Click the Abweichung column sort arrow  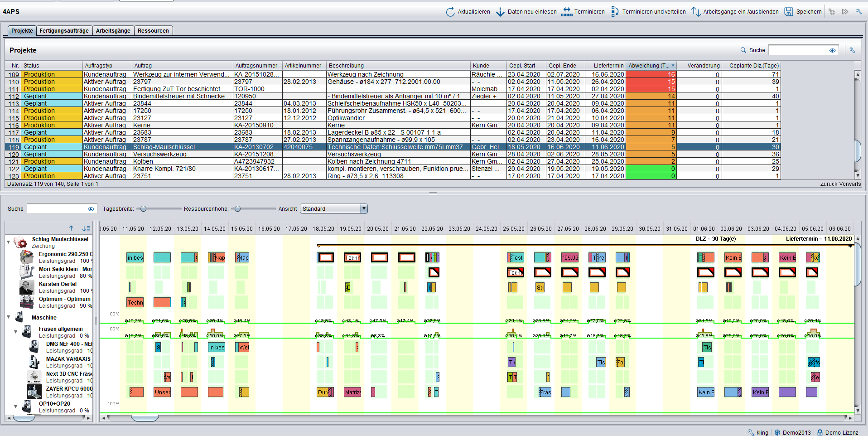tap(673, 66)
